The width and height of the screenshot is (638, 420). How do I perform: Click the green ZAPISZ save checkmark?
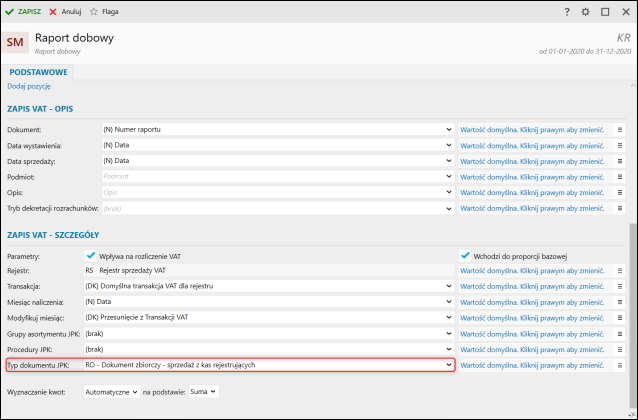click(9, 11)
